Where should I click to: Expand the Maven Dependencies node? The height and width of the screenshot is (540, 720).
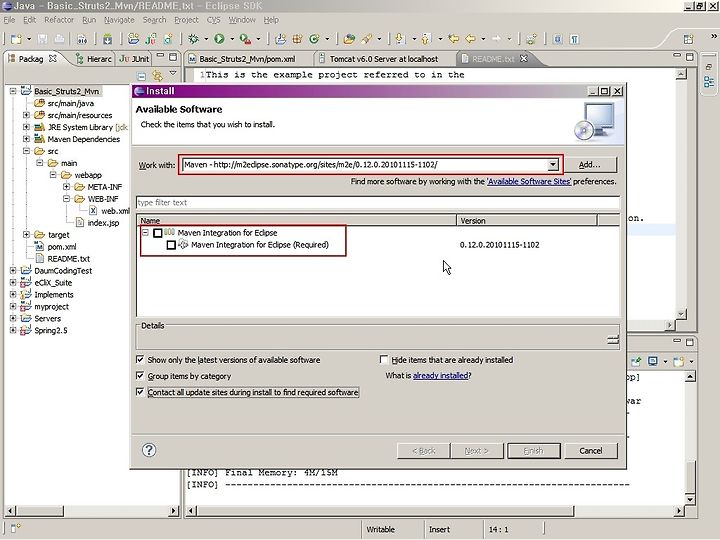27,139
